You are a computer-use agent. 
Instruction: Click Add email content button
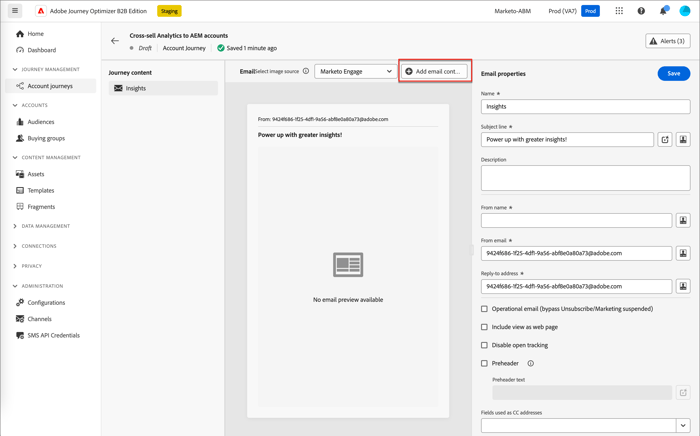pyautogui.click(x=434, y=71)
